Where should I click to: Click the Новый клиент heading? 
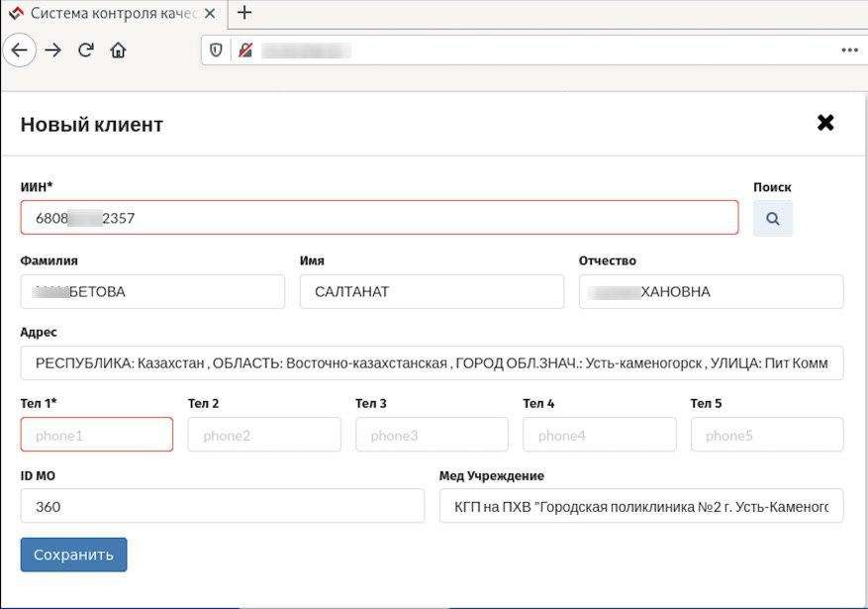coord(92,125)
